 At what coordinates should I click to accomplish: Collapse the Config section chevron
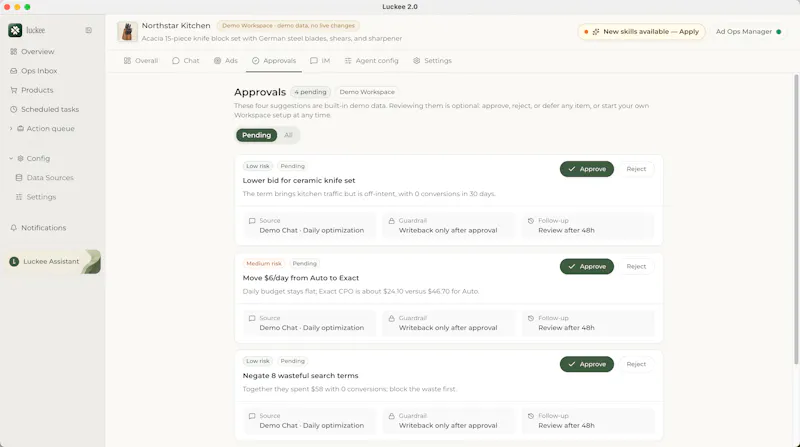coord(11,158)
